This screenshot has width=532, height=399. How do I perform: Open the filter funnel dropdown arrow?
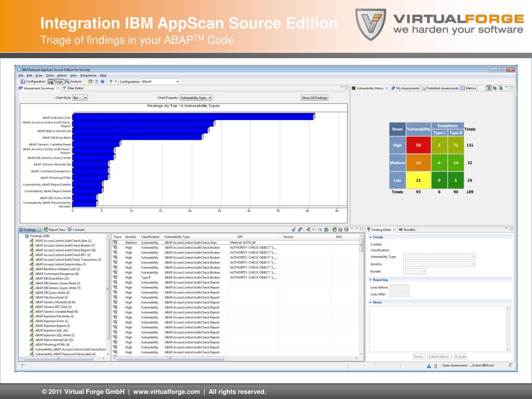coord(116,82)
